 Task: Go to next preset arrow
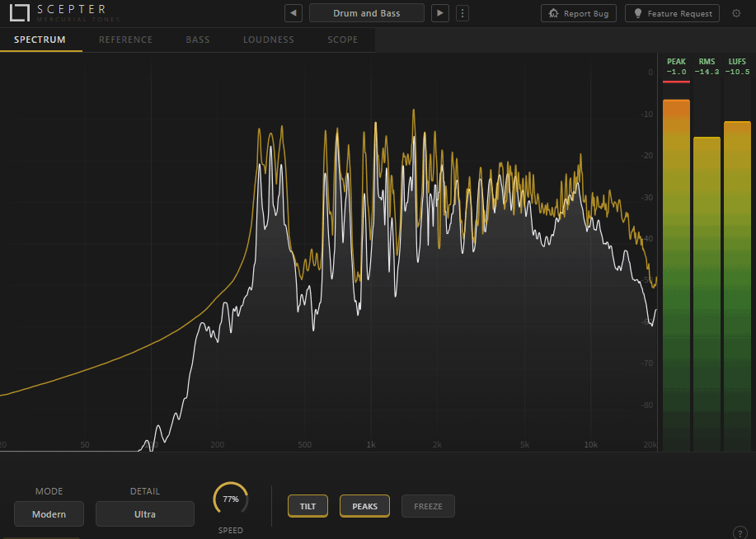440,13
